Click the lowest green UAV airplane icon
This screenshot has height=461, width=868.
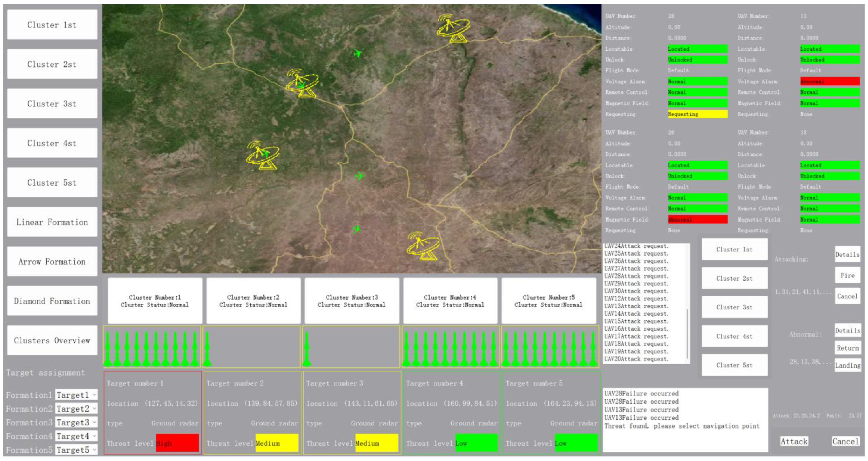pos(357,229)
